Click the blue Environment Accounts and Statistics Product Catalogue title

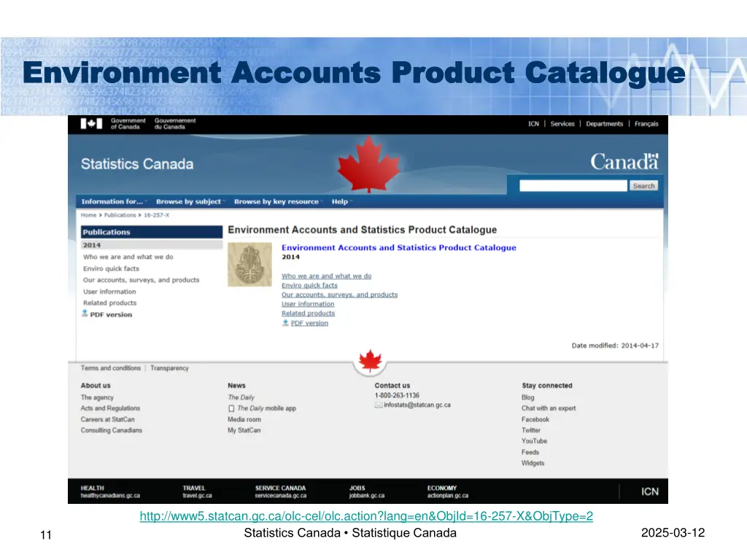(x=399, y=248)
